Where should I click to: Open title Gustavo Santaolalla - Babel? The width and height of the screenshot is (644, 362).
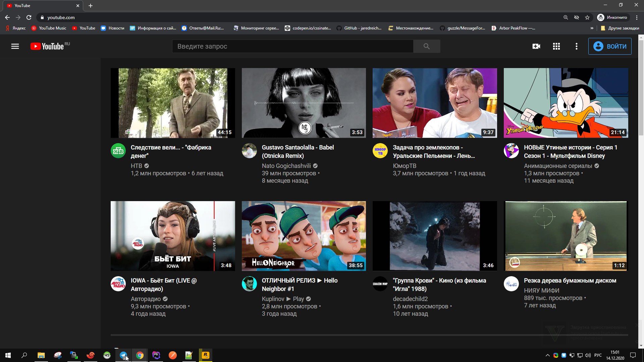(x=298, y=152)
